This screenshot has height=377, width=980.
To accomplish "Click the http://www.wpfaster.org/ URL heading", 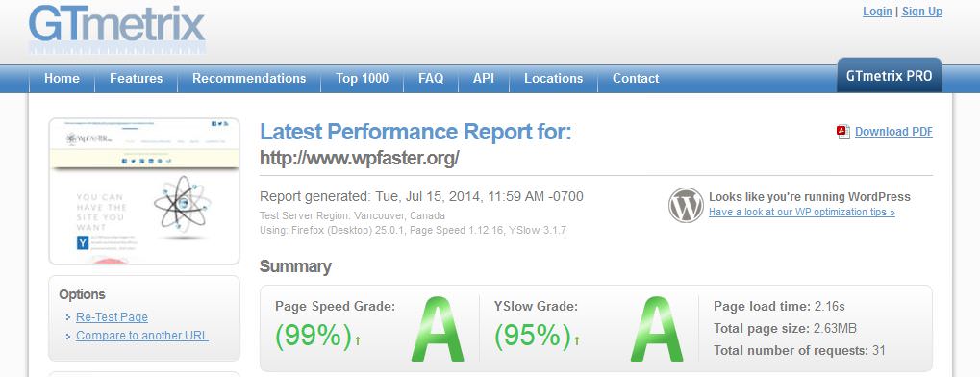I will (x=360, y=159).
